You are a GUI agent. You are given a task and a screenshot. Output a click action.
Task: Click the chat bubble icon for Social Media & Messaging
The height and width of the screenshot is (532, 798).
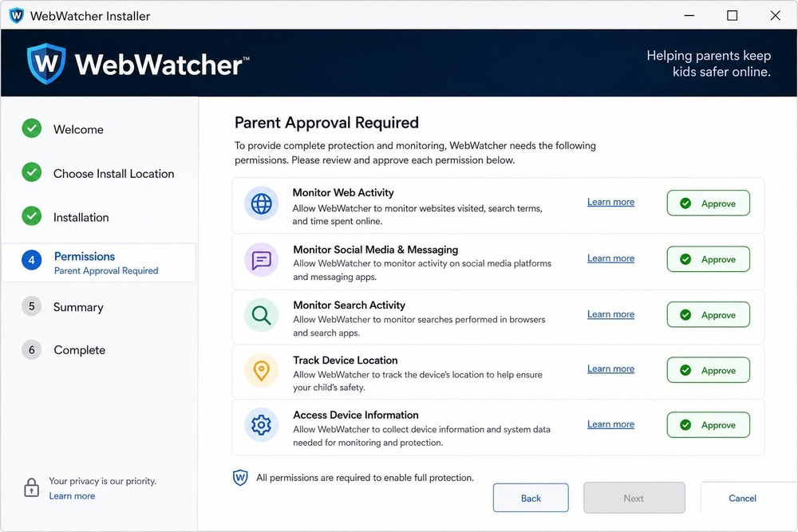262,260
